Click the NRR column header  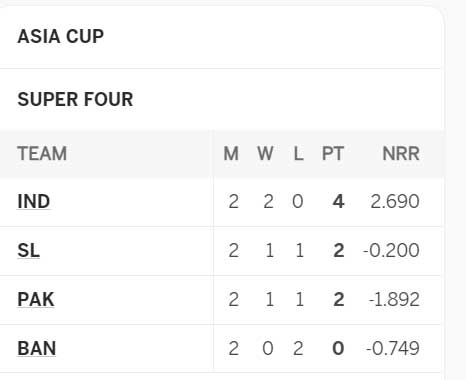coord(401,154)
